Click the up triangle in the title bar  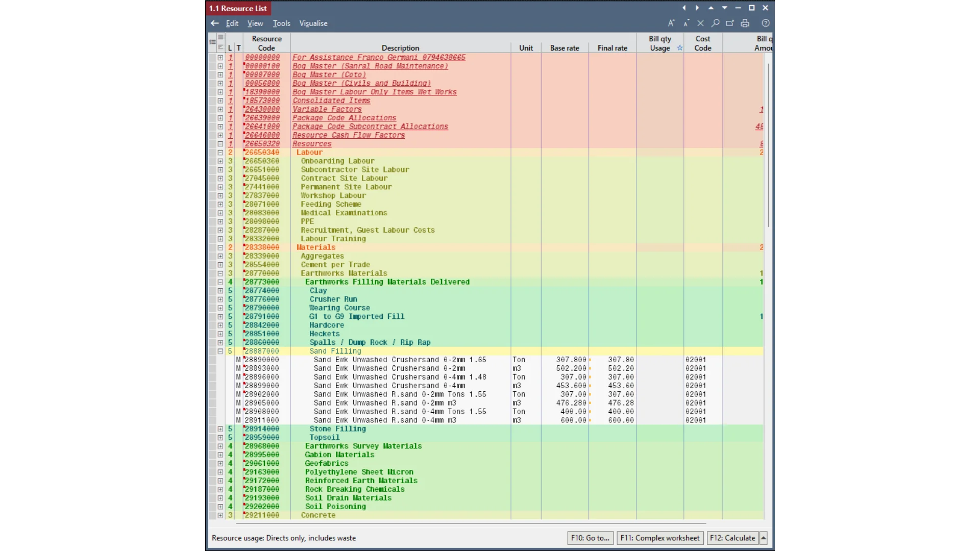(x=711, y=8)
